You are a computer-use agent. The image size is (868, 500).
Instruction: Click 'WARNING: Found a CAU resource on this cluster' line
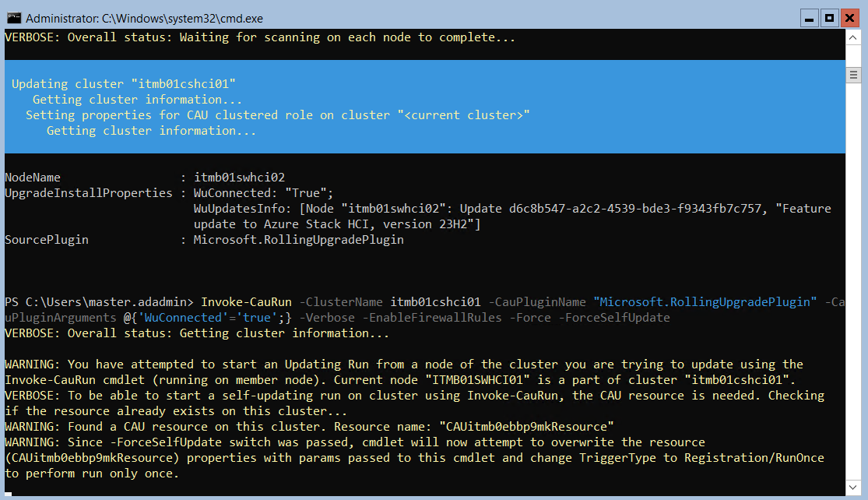point(310,426)
